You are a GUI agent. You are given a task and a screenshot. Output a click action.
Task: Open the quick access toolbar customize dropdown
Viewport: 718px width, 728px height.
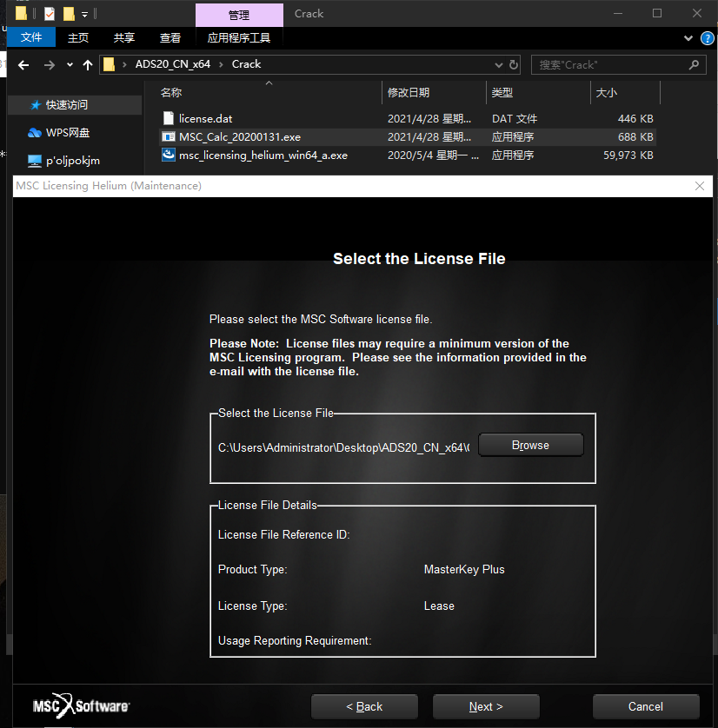point(84,15)
